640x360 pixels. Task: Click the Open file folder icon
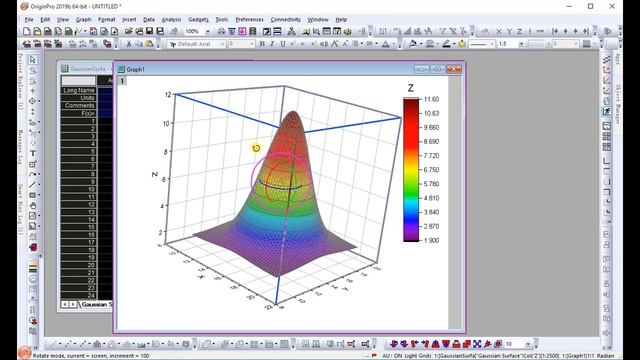coord(129,31)
